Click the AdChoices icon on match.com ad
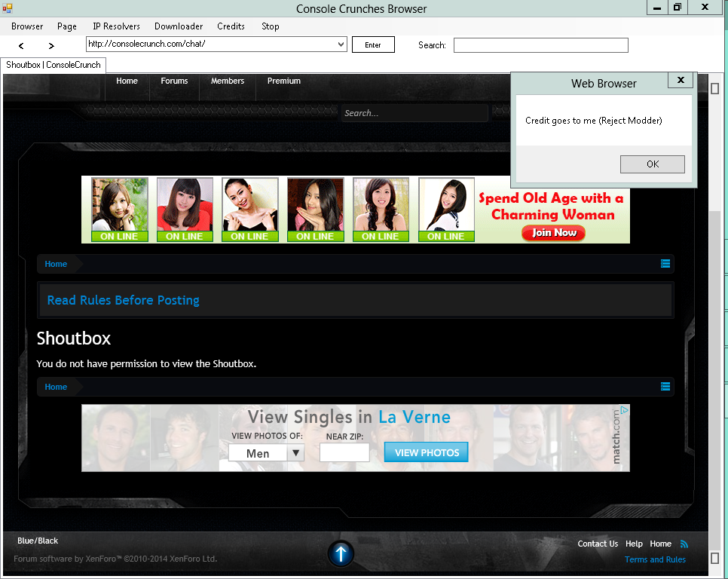This screenshot has width=728, height=579. 625,409
